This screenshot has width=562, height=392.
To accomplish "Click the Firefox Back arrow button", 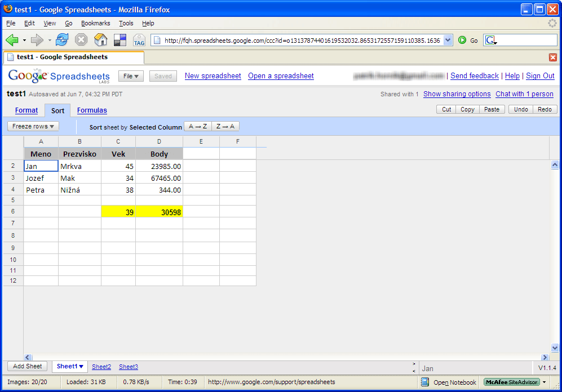I will point(12,40).
